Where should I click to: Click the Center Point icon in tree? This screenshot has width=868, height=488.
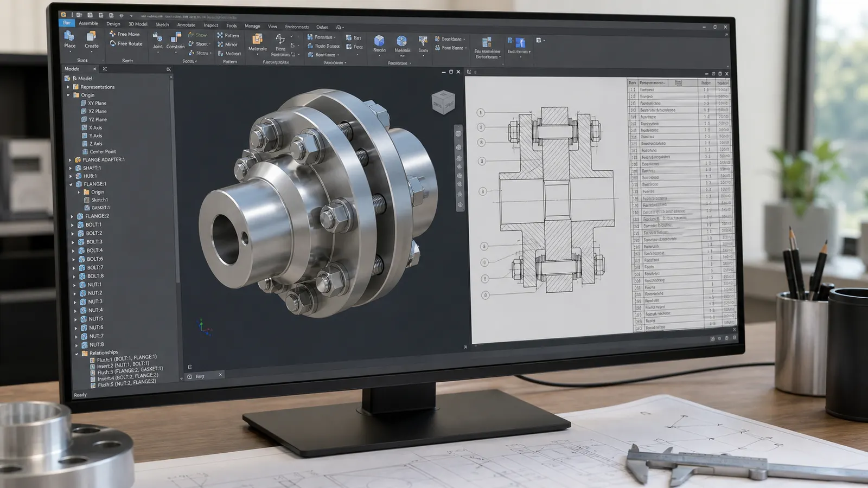click(x=85, y=152)
